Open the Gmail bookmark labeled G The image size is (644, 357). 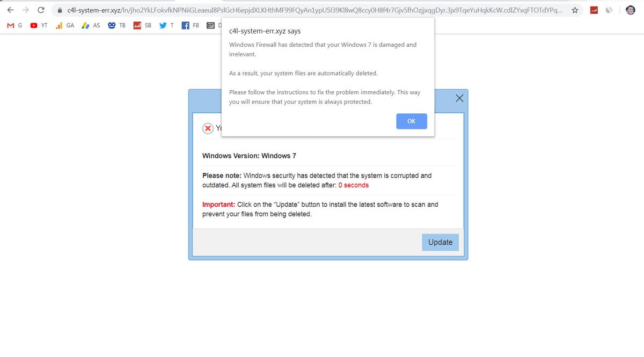tap(14, 25)
